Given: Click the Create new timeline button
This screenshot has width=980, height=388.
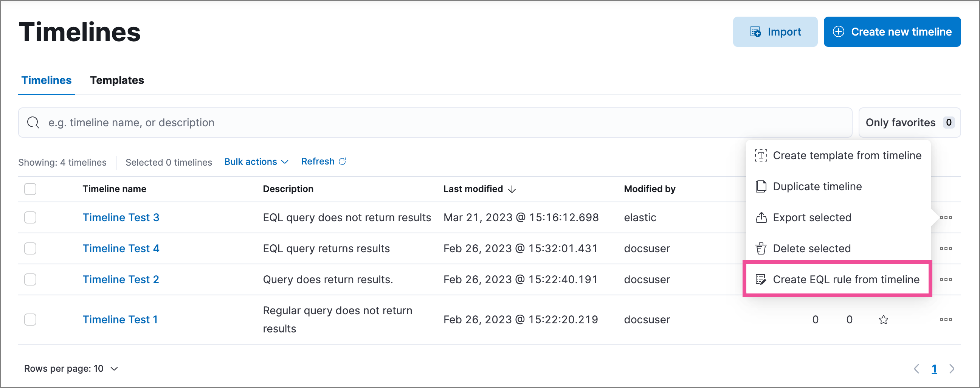Looking at the screenshot, I should point(892,31).
